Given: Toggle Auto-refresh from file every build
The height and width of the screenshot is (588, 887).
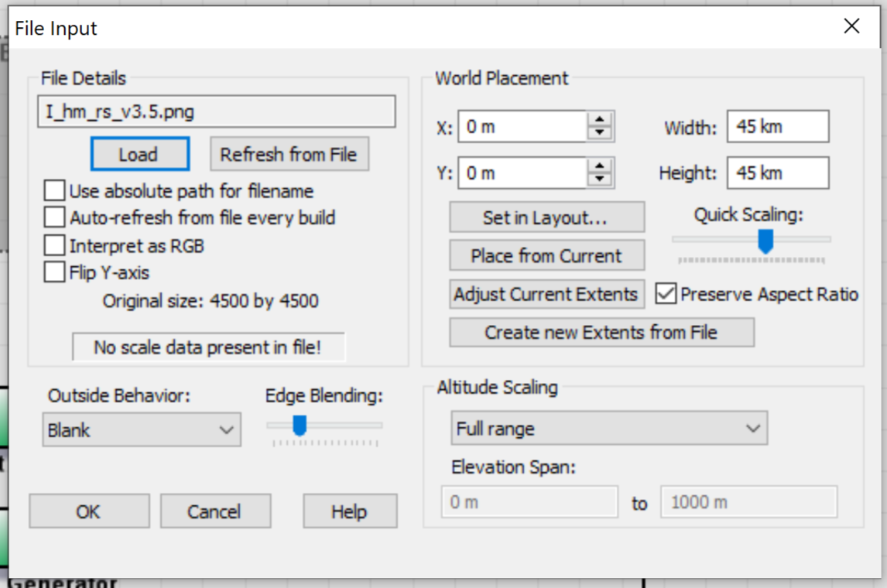Looking at the screenshot, I should coord(55,218).
